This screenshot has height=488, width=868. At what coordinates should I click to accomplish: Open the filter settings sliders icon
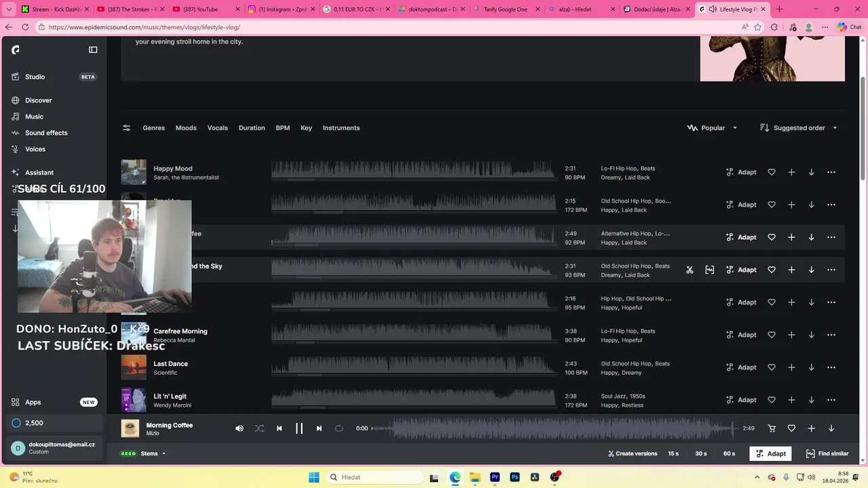[126, 127]
